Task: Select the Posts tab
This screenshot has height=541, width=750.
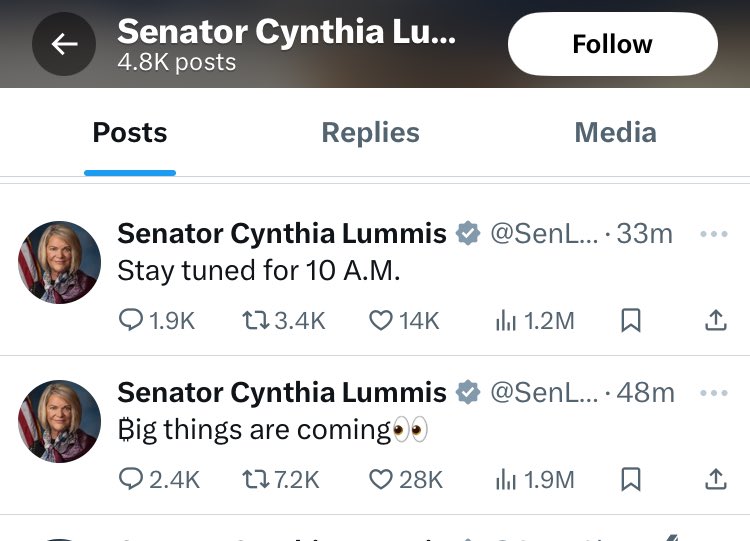Action: pos(130,132)
